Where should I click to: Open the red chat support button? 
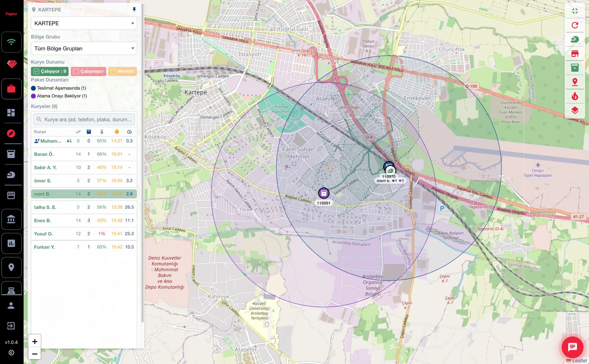(572, 347)
